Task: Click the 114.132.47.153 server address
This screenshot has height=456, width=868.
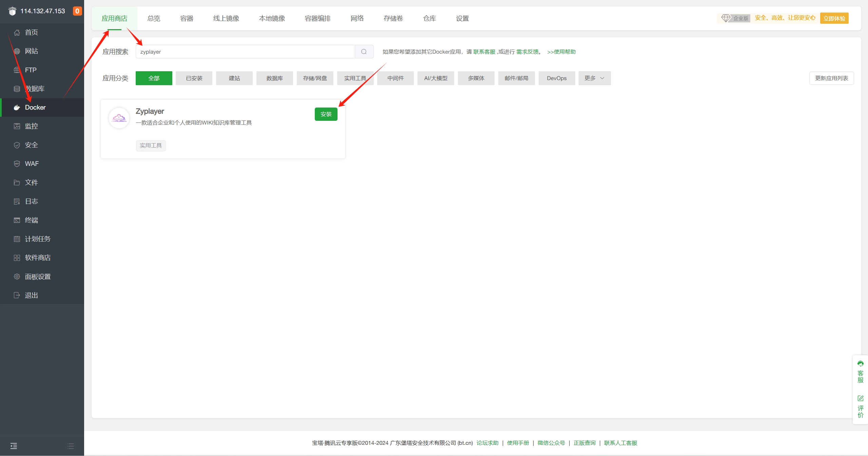Action: click(43, 11)
